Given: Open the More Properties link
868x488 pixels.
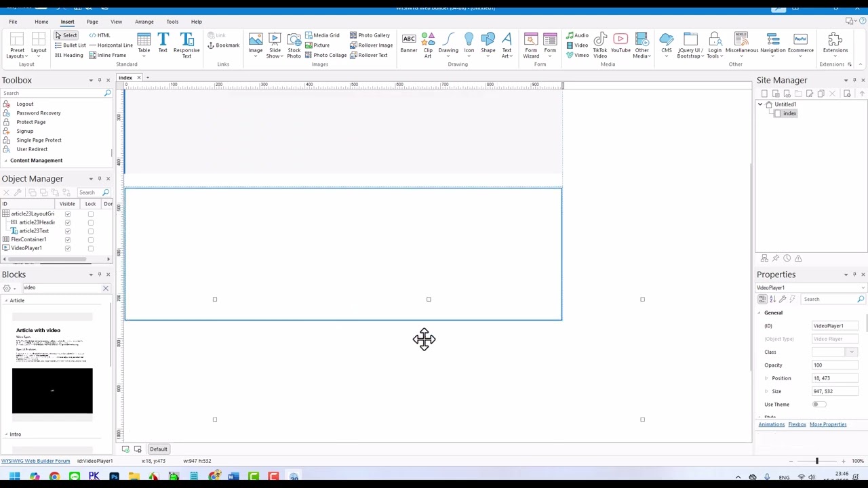Looking at the screenshot, I should click(x=828, y=424).
